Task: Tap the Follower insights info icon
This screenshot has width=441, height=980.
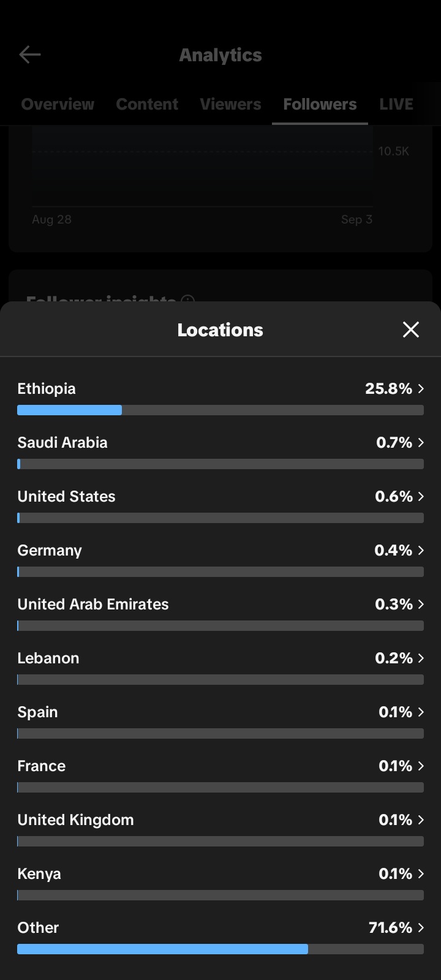Action: (x=188, y=300)
